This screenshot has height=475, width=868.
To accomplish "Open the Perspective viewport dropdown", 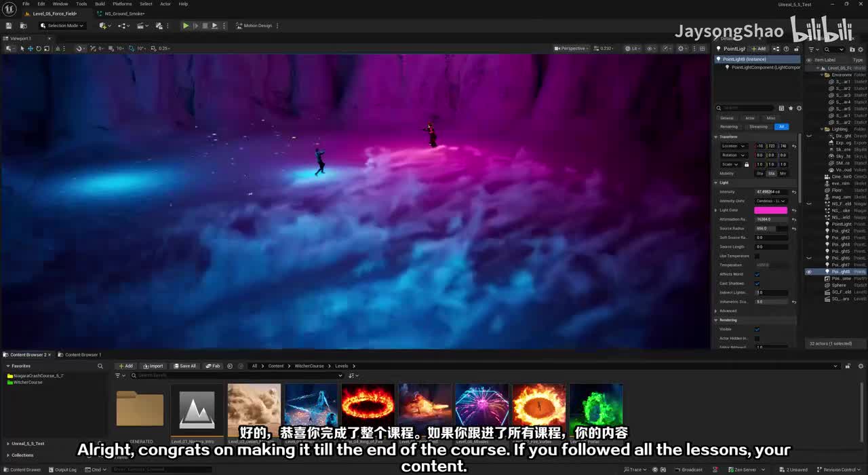I will [x=571, y=48].
